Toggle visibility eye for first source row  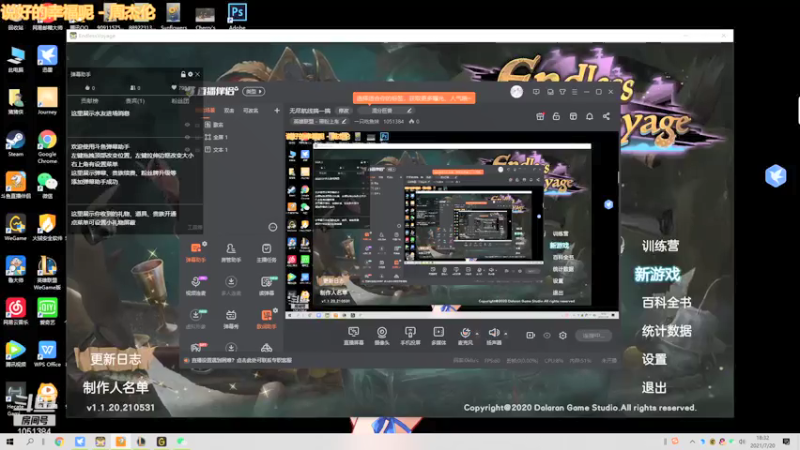pos(187,124)
